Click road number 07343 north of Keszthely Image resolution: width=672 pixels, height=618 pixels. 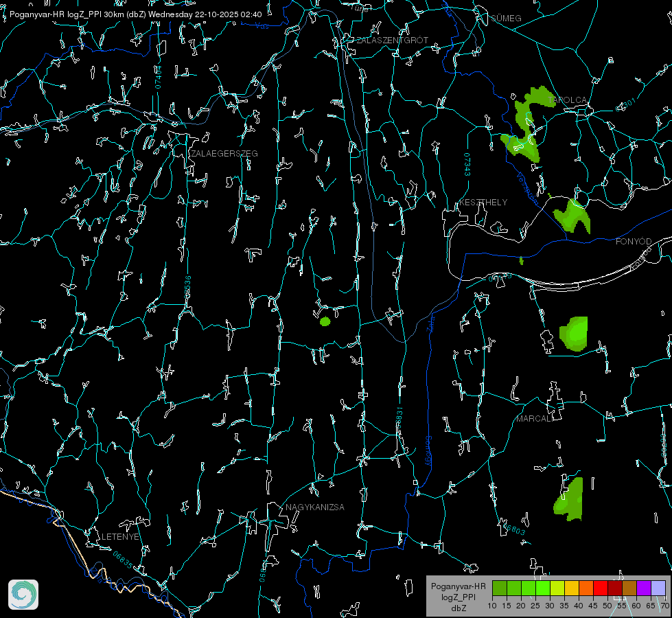point(467,165)
